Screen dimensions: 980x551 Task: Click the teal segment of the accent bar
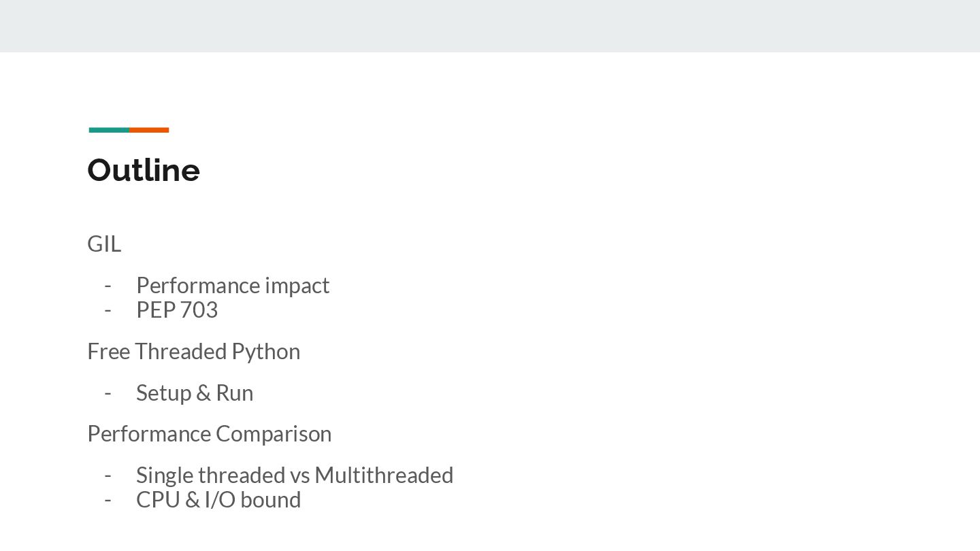(x=109, y=130)
